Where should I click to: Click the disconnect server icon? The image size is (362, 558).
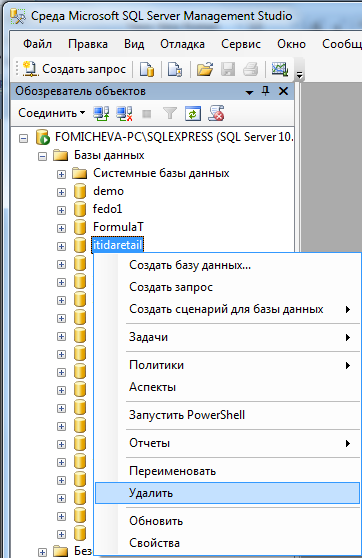[x=124, y=114]
